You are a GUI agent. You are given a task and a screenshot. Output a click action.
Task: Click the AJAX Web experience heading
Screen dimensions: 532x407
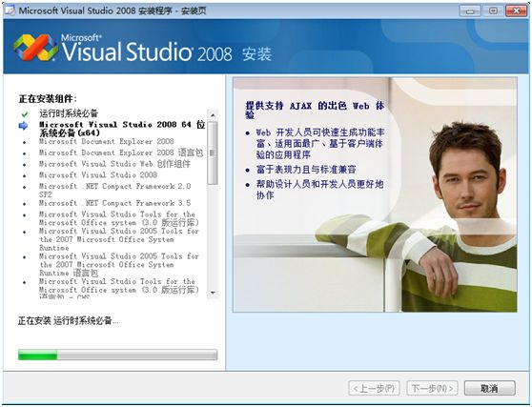click(x=315, y=111)
